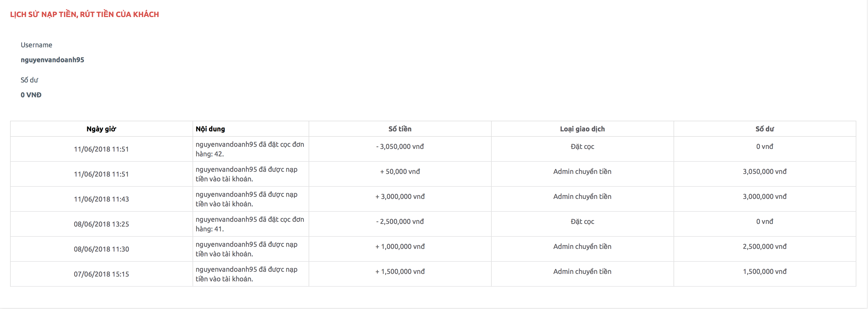Viewport: 868px width, 309px height.
Task: Click the Số dư column header in table
Action: click(765, 129)
